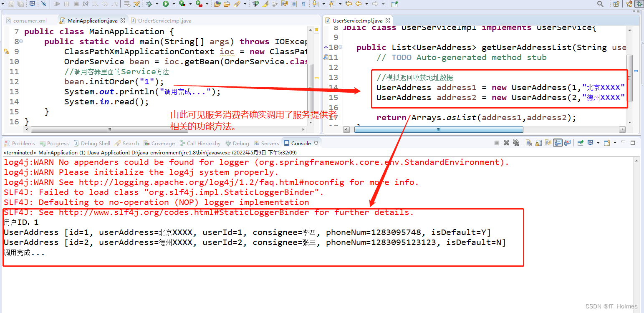
Task: Click the Next Annotation icon
Action: [315, 4]
